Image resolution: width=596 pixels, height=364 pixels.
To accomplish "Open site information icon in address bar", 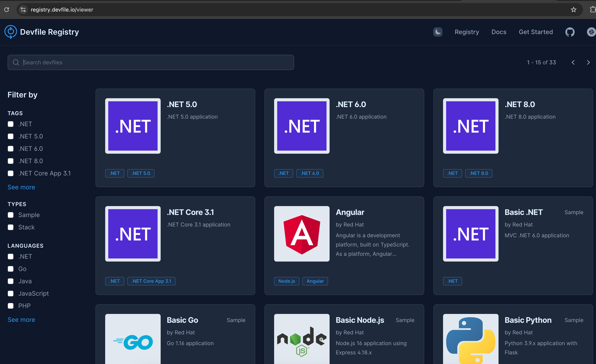I will click(x=23, y=10).
